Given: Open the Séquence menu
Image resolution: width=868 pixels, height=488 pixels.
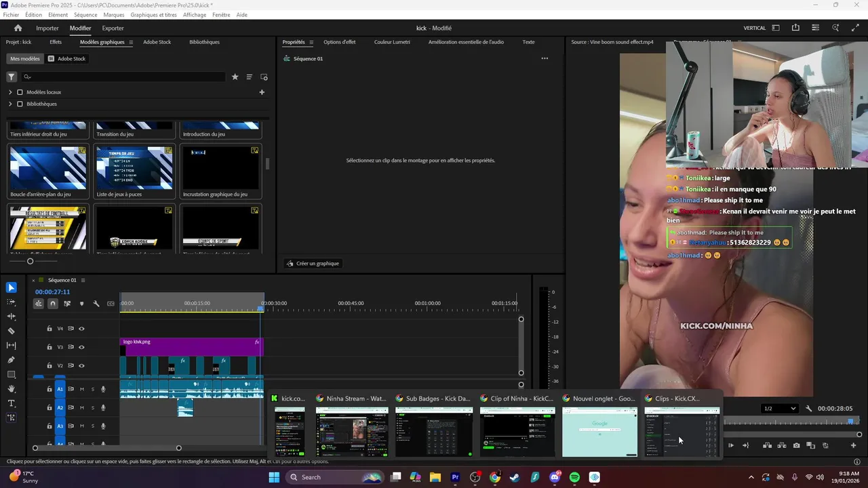Looking at the screenshot, I should (85, 14).
